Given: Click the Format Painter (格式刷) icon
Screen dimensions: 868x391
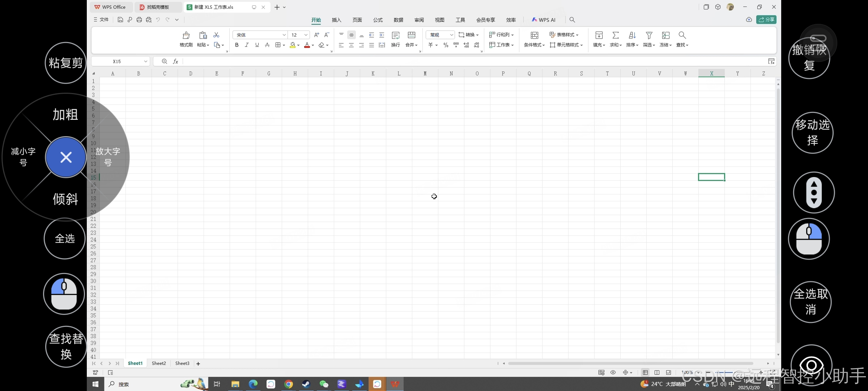Looking at the screenshot, I should (x=186, y=35).
